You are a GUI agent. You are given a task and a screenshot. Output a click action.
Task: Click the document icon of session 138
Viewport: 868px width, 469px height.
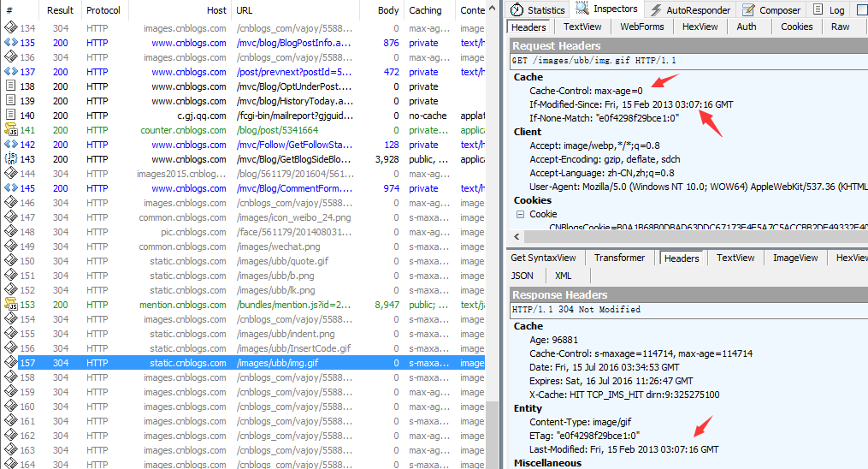[x=11, y=86]
